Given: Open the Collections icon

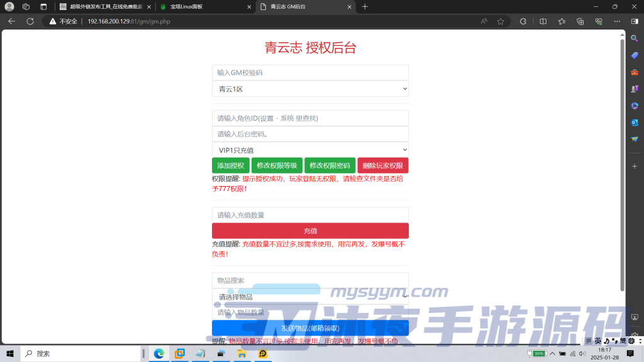Looking at the screenshot, I should pos(581,21).
